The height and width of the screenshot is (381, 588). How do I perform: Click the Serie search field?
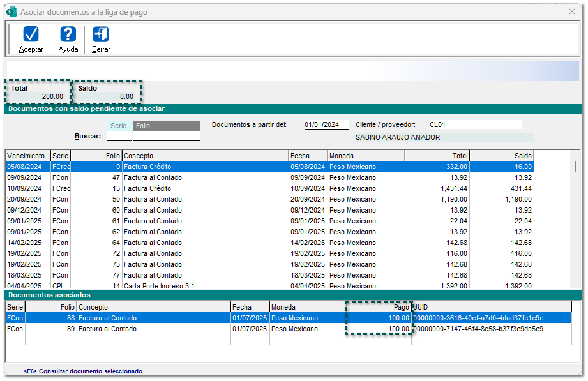[119, 136]
